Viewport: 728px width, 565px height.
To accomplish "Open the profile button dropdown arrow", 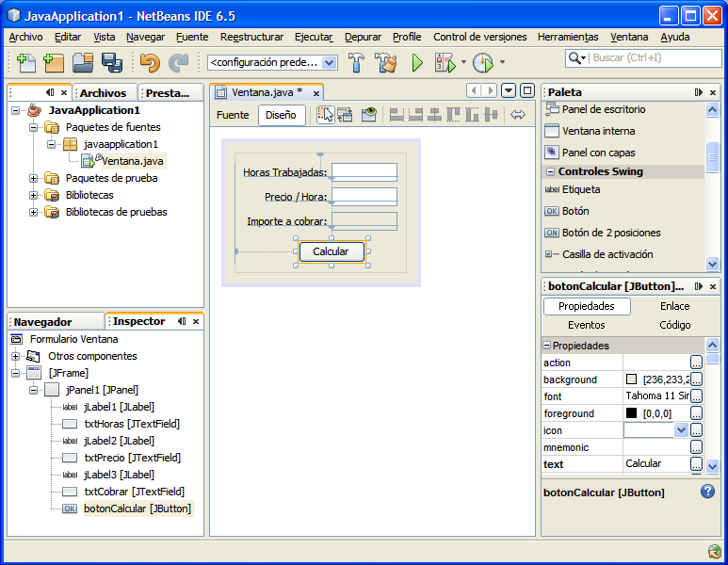I will [x=502, y=62].
